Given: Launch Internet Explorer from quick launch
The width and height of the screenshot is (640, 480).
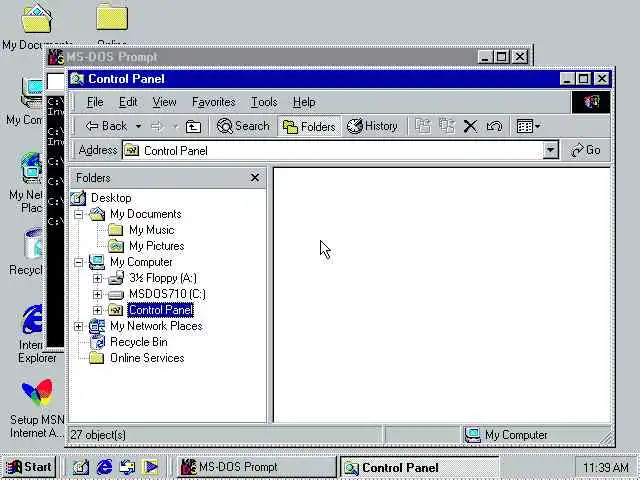Looking at the screenshot, I should click(104, 467).
